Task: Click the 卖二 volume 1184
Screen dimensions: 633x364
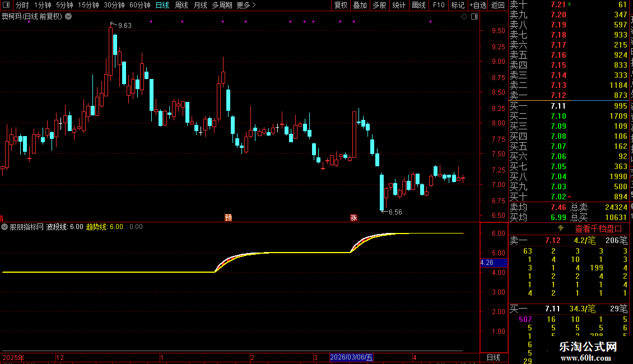Action: [x=618, y=86]
